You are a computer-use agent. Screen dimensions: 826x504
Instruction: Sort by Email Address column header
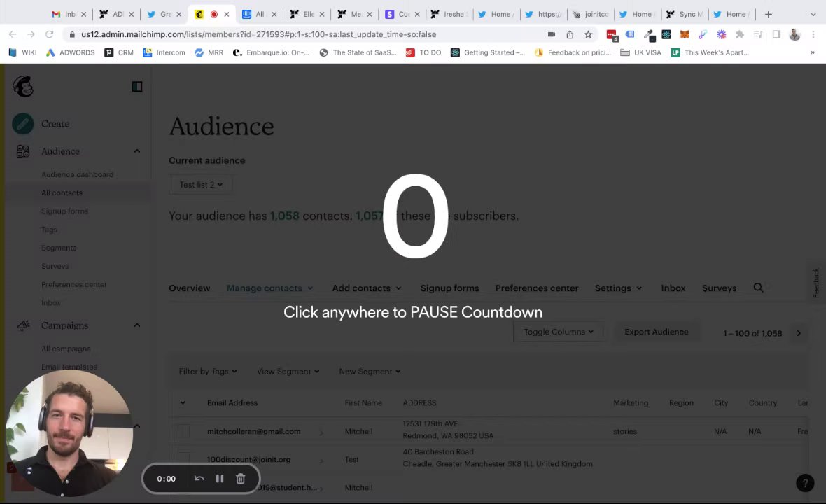pos(232,403)
